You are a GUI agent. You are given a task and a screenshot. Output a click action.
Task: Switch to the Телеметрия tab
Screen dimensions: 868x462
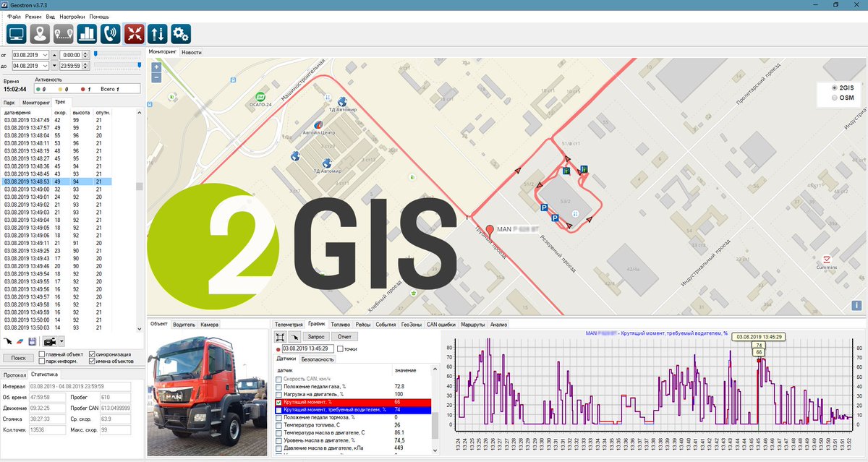289,325
